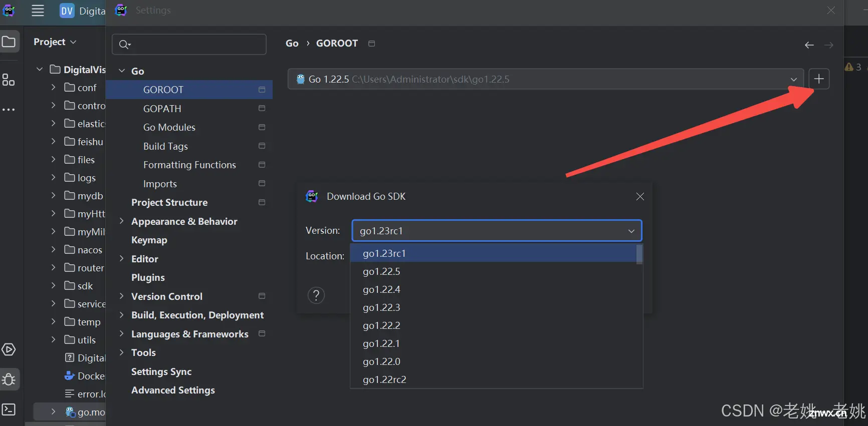Screen dimensions: 868x426
Task: Click the project-scope icon on Build Tags row
Action: (x=262, y=146)
